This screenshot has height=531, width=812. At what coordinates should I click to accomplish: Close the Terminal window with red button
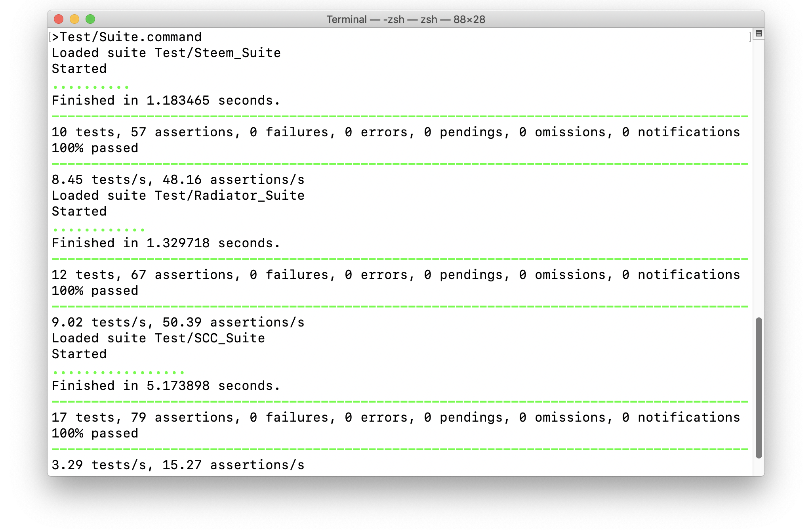point(59,19)
